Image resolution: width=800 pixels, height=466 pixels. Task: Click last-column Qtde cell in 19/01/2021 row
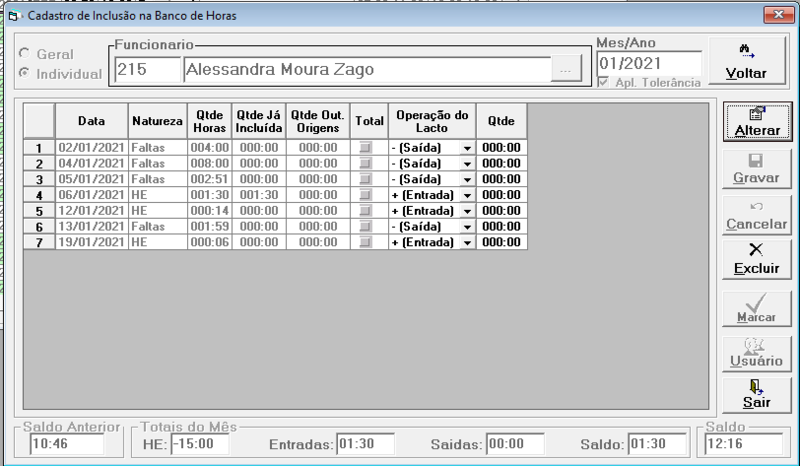pos(502,242)
